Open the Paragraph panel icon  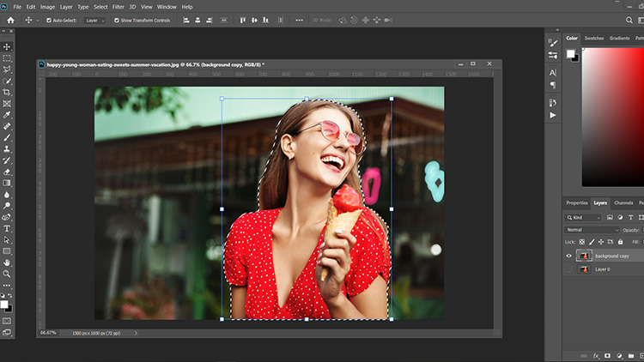point(553,85)
